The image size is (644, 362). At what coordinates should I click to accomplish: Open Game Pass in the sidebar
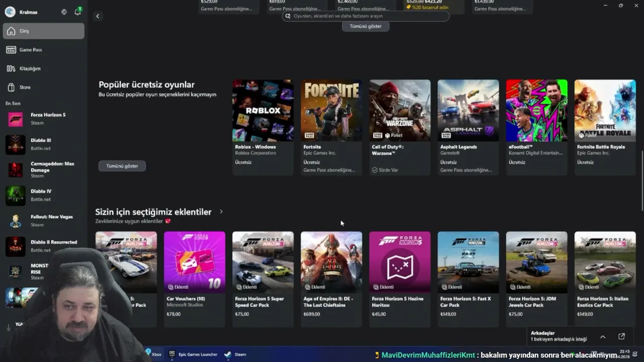click(44, 50)
